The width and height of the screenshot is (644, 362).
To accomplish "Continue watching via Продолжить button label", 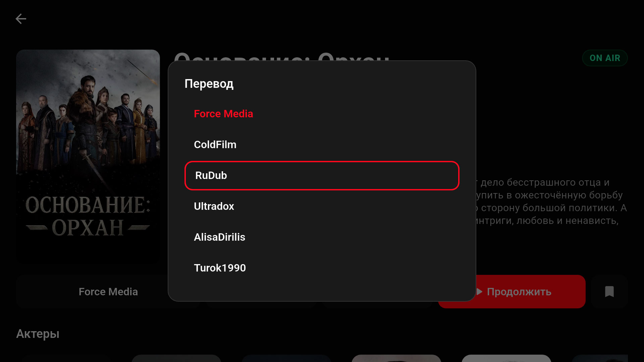I will pyautogui.click(x=519, y=292).
